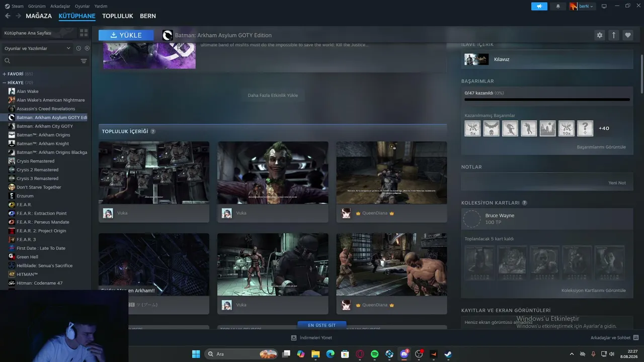
Task: Switch to the MAĞAZA tab
Action: [39, 16]
